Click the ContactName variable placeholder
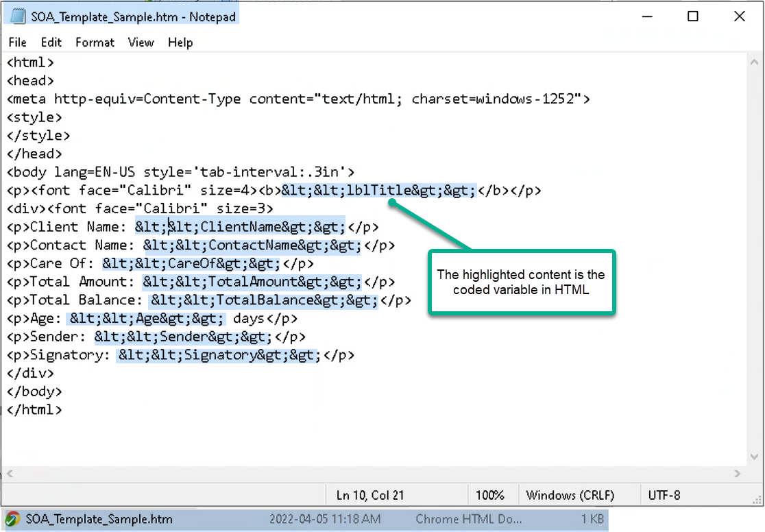This screenshot has height=532, width=765. tap(252, 245)
